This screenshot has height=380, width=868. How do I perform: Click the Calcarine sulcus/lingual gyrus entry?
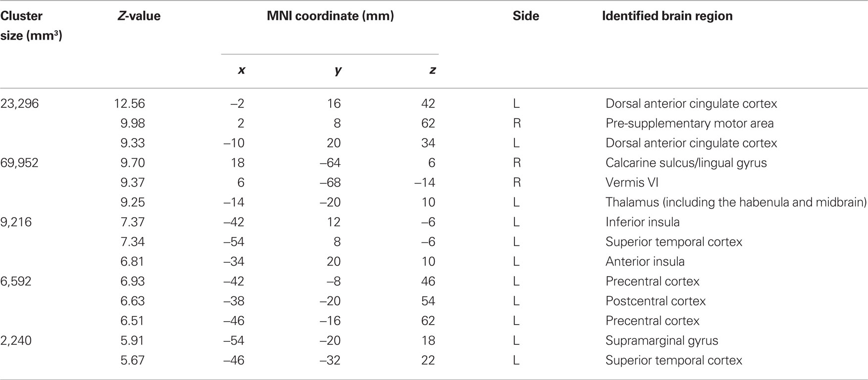click(686, 163)
